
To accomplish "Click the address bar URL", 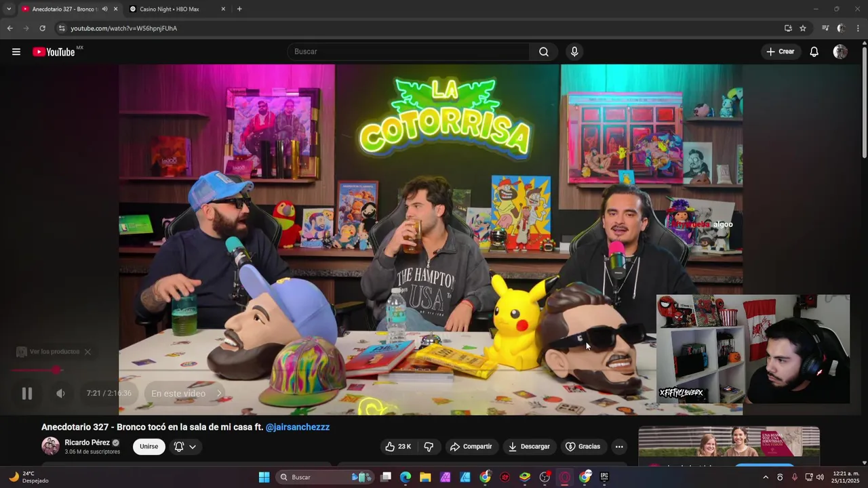I will (123, 28).
